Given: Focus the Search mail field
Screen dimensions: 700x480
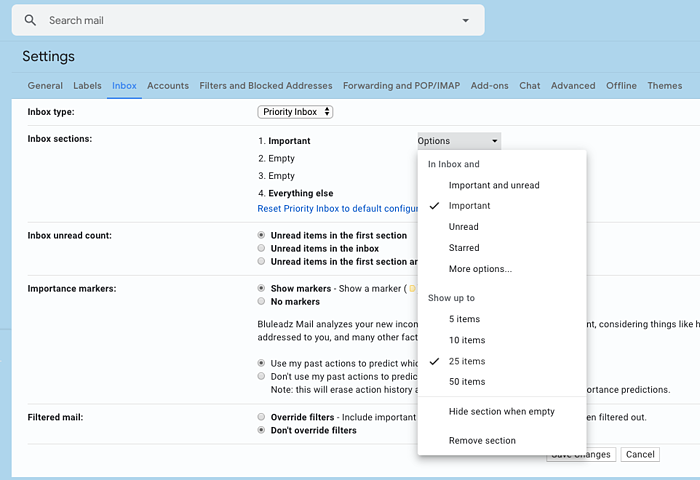Looking at the screenshot, I should pyautogui.click(x=248, y=20).
